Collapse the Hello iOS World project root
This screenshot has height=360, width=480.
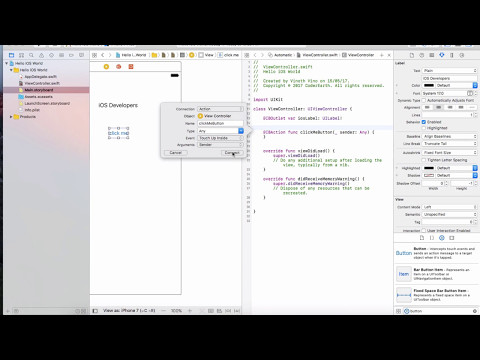click(x=6, y=63)
